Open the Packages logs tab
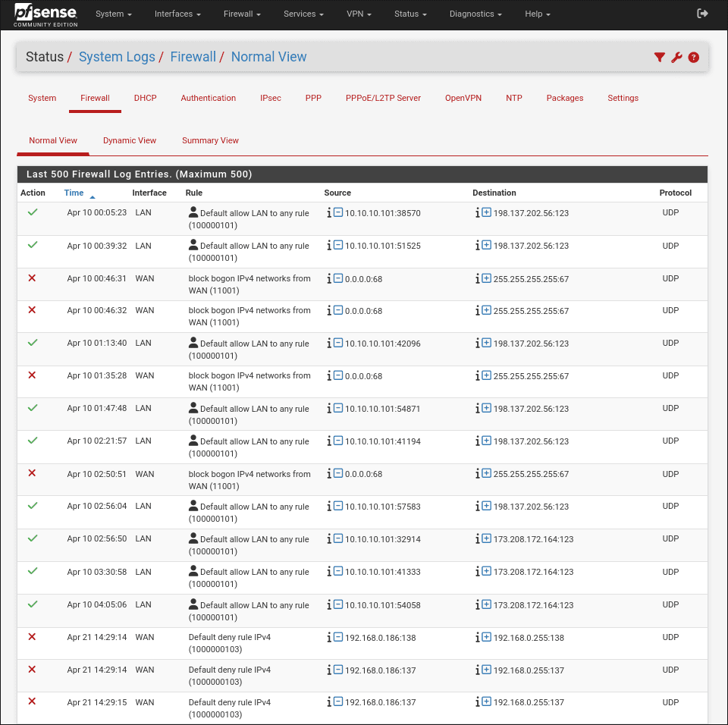728x725 pixels. click(x=565, y=98)
